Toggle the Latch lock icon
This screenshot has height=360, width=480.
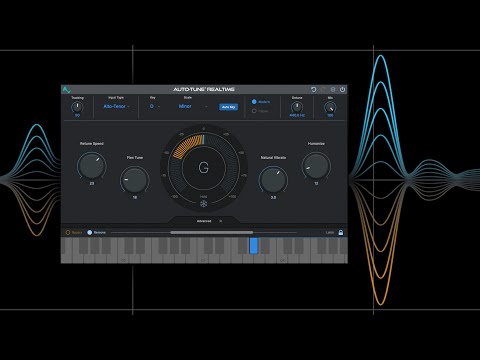(341, 232)
